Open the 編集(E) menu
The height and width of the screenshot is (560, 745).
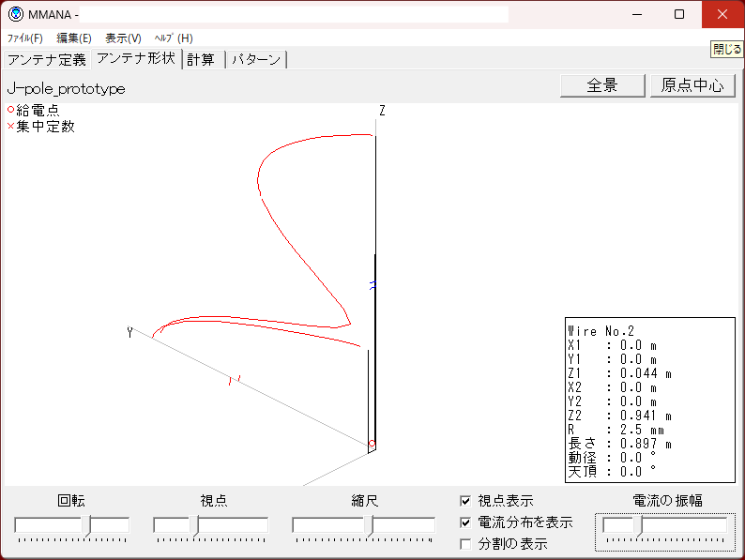coord(74,38)
